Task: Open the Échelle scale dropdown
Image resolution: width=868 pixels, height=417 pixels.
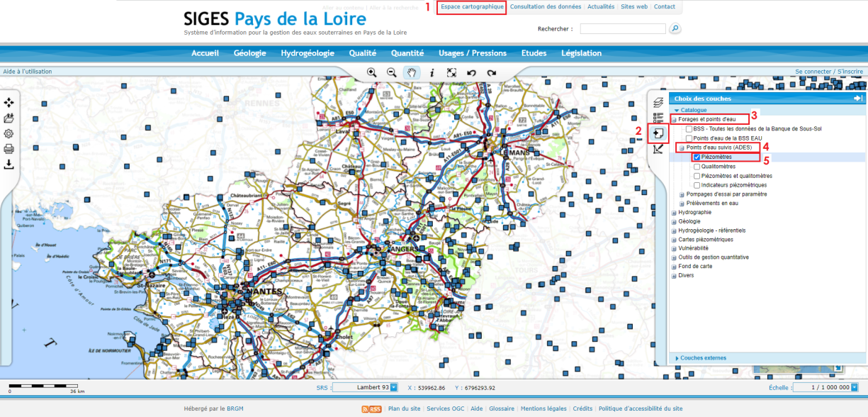Action: point(854,388)
